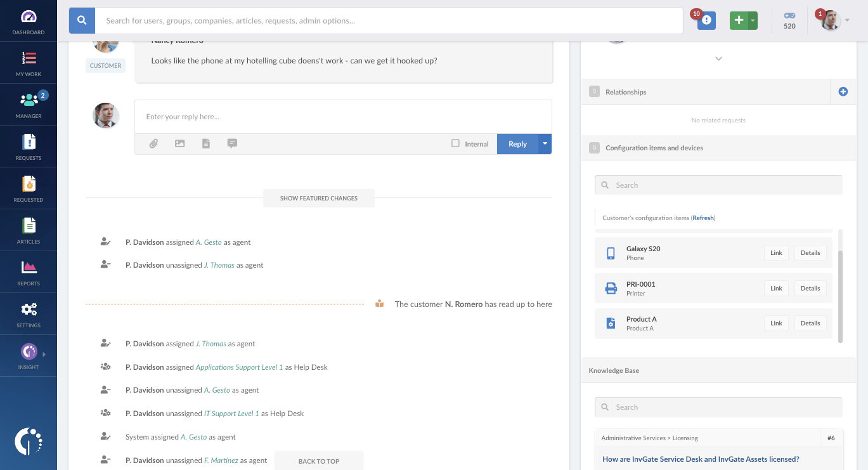Click the green plus new request button
868x470 pixels.
[739, 20]
